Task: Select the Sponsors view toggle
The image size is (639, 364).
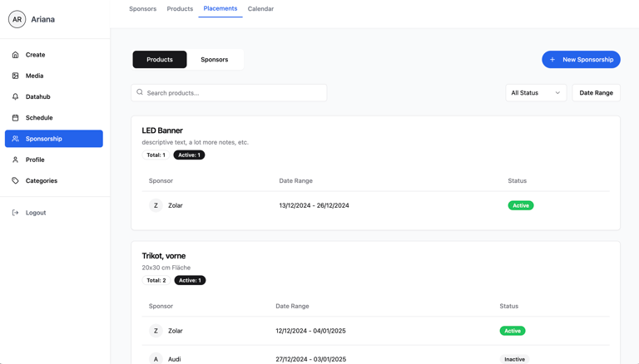Action: pyautogui.click(x=215, y=60)
